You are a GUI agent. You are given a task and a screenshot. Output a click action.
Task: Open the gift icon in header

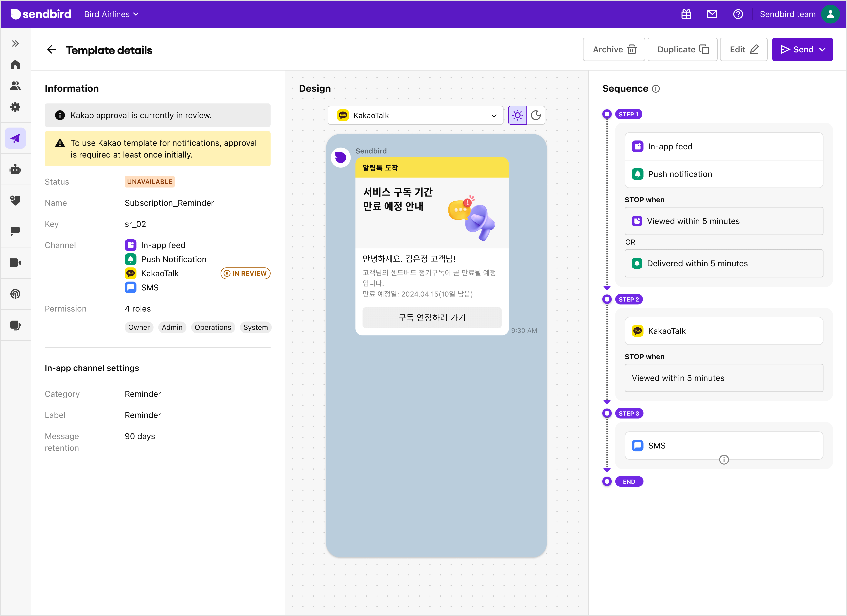(686, 14)
